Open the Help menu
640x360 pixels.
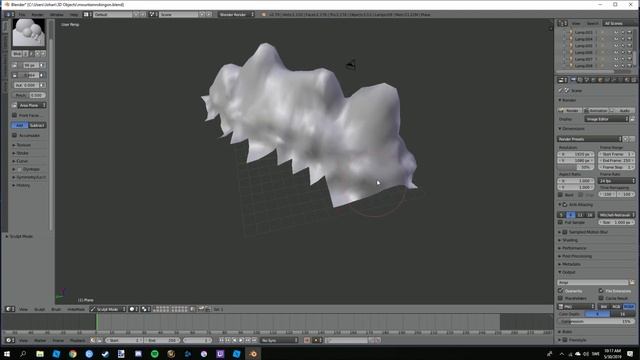click(x=74, y=14)
